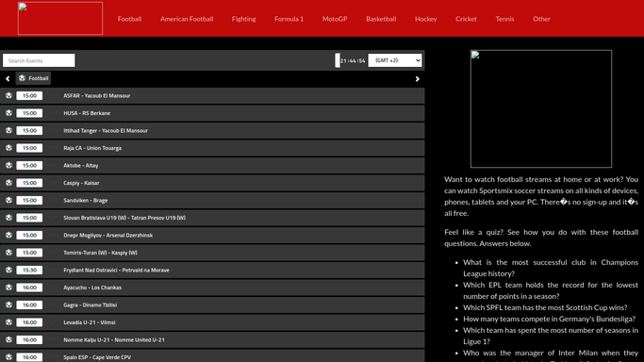Open Caspiy - Kaisar match
The width and height of the screenshot is (644, 362).
pos(81,183)
